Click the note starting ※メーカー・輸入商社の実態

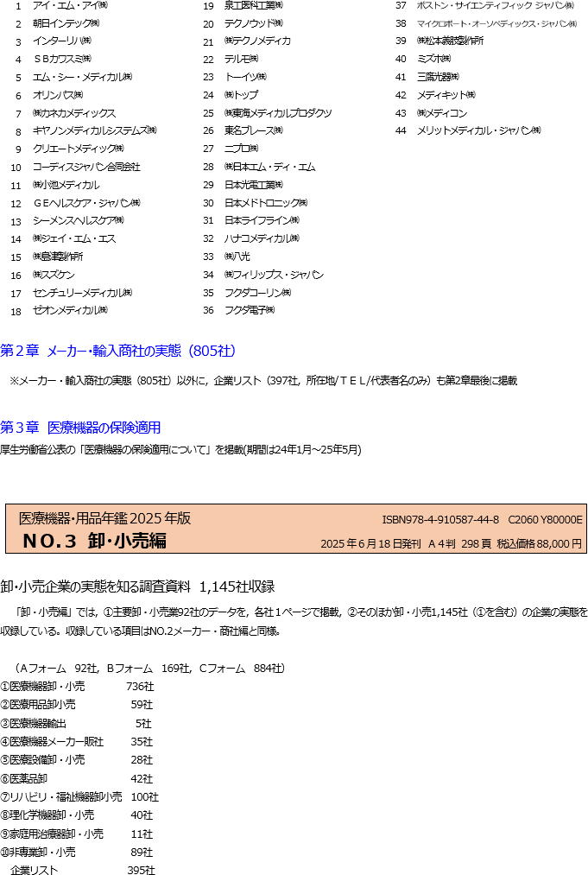pyautogui.click(x=264, y=381)
